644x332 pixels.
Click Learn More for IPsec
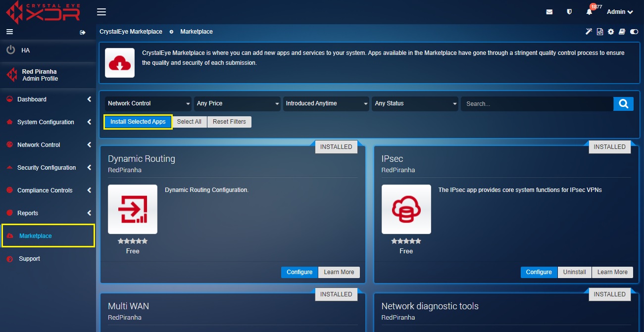click(x=612, y=272)
